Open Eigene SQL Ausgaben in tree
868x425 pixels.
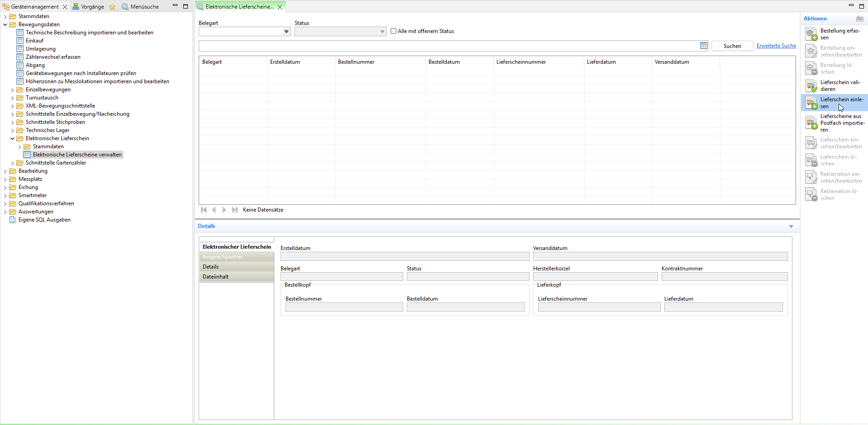tap(44, 220)
